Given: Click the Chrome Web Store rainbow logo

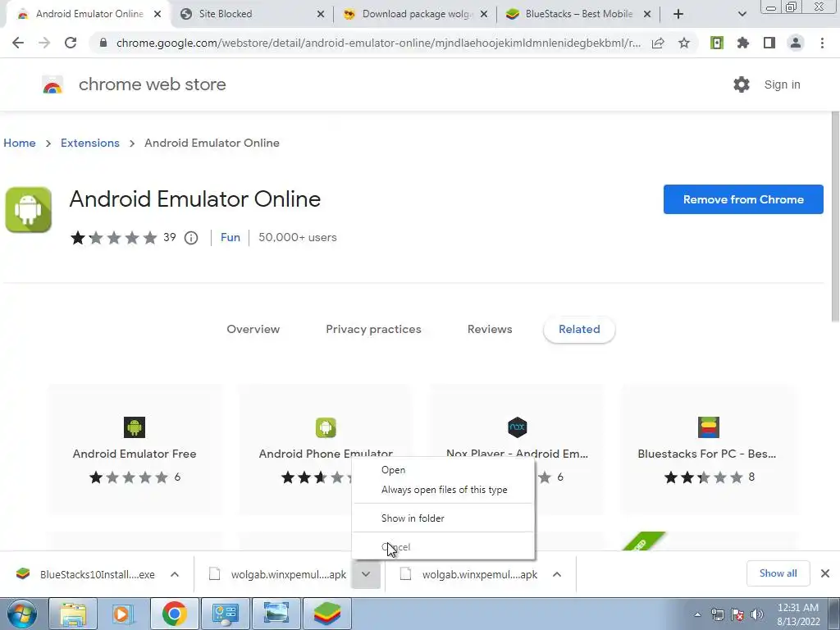Looking at the screenshot, I should pos(52,84).
